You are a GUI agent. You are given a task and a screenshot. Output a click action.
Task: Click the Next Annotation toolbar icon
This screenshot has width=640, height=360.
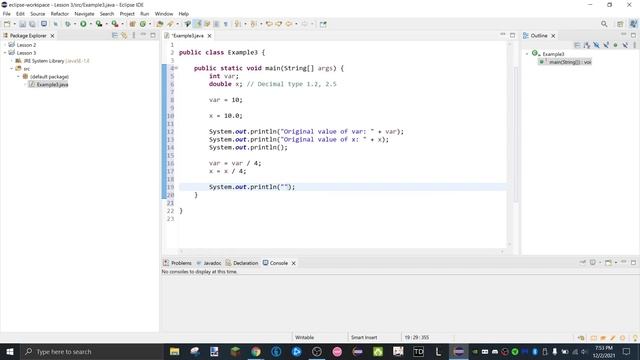[238, 24]
